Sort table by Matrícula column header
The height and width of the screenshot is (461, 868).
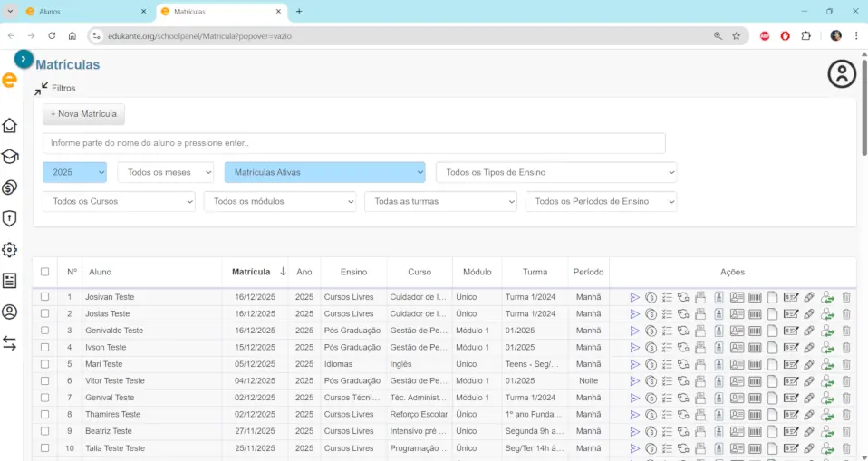251,272
